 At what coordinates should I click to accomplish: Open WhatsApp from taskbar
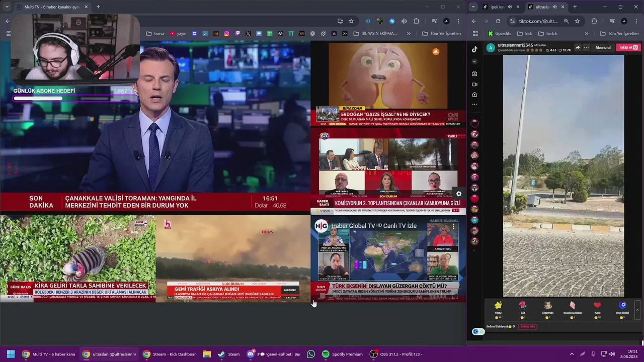point(311,354)
